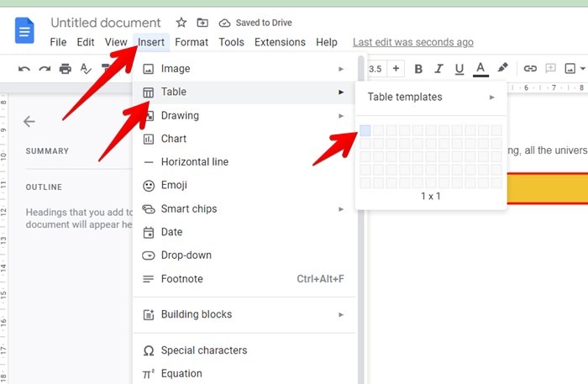Select Chart in the Insert menu
Screen dimensions: 588x384
click(x=244, y=139)
